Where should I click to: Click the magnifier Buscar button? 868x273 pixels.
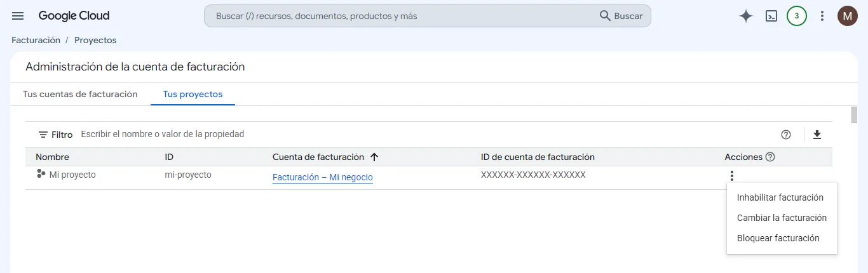click(621, 16)
